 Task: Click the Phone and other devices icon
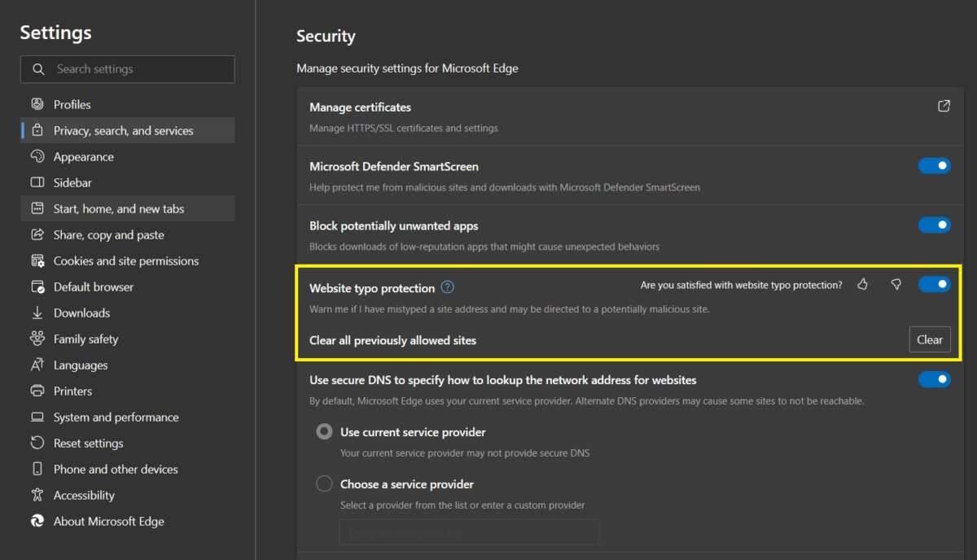click(x=37, y=469)
